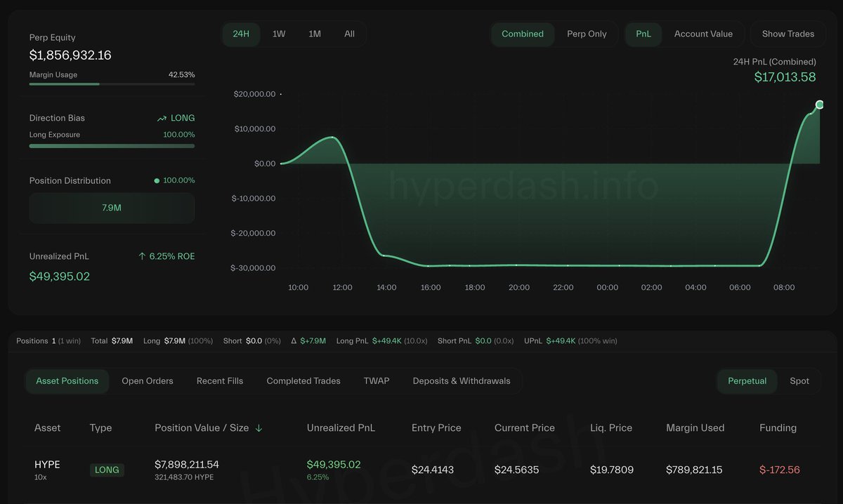
Task: Open the Open Orders tab
Action: pyautogui.click(x=148, y=381)
